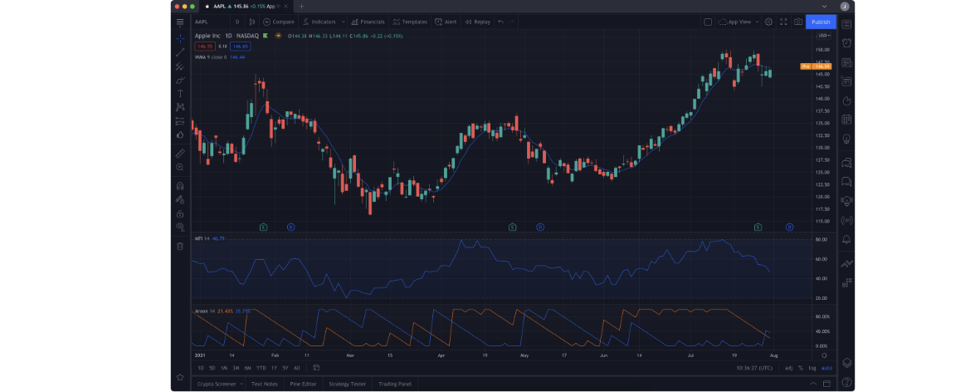980x392 pixels.
Task: Open the data window panel icon
Action: coord(847,81)
